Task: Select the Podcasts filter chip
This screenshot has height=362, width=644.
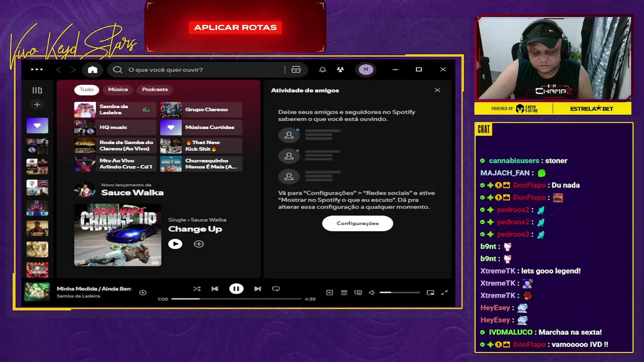Action: click(155, 89)
